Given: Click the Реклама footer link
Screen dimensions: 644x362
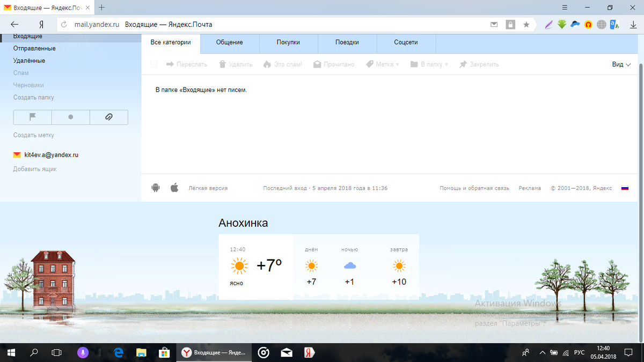Looking at the screenshot, I should (530, 188).
